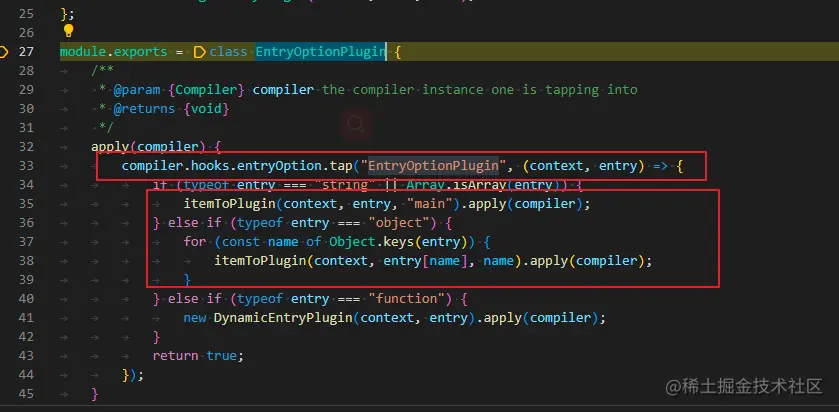Click 'itemToPlugin' call on line 35
839x412 pixels.
(230, 204)
